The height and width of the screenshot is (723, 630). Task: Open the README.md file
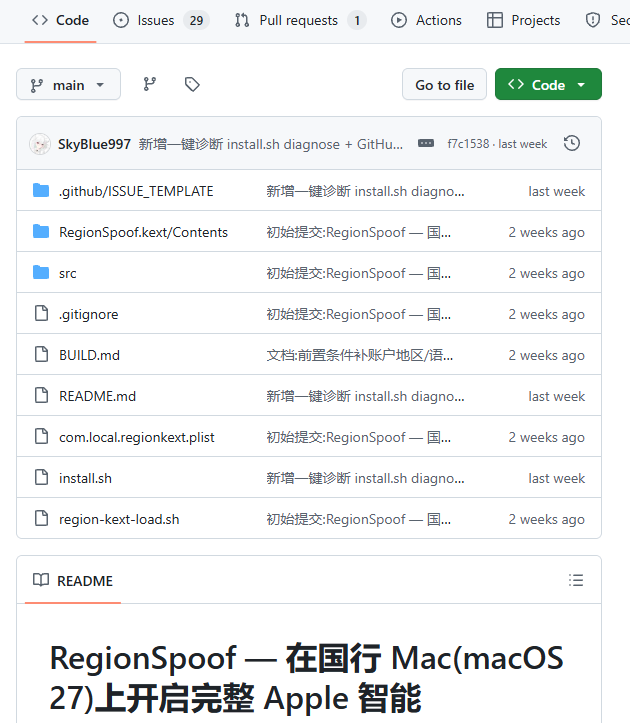(x=97, y=397)
